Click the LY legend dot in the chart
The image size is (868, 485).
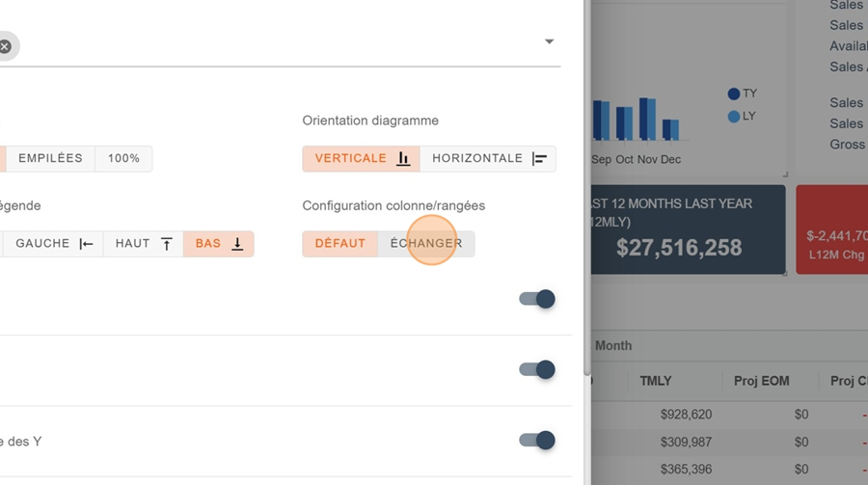[x=734, y=117]
